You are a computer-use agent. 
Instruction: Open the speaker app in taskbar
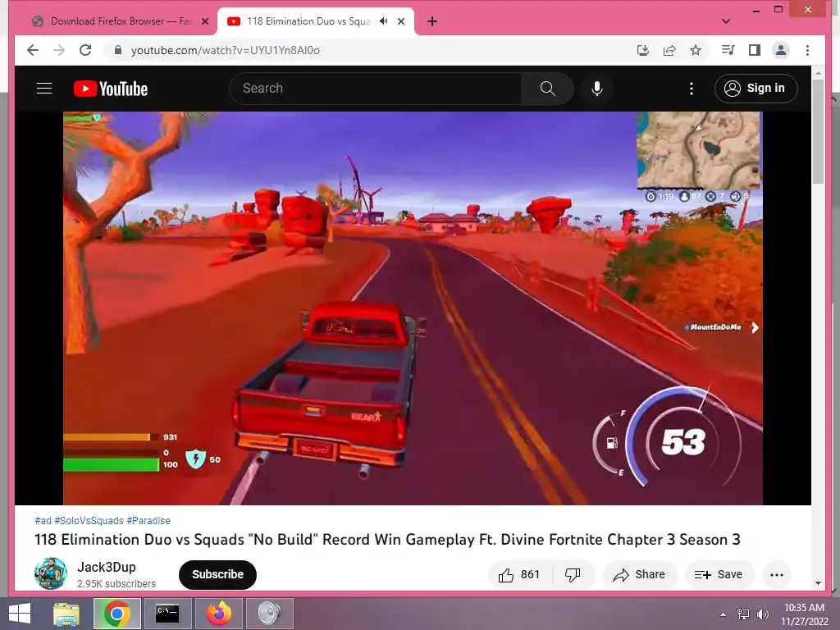point(269,614)
